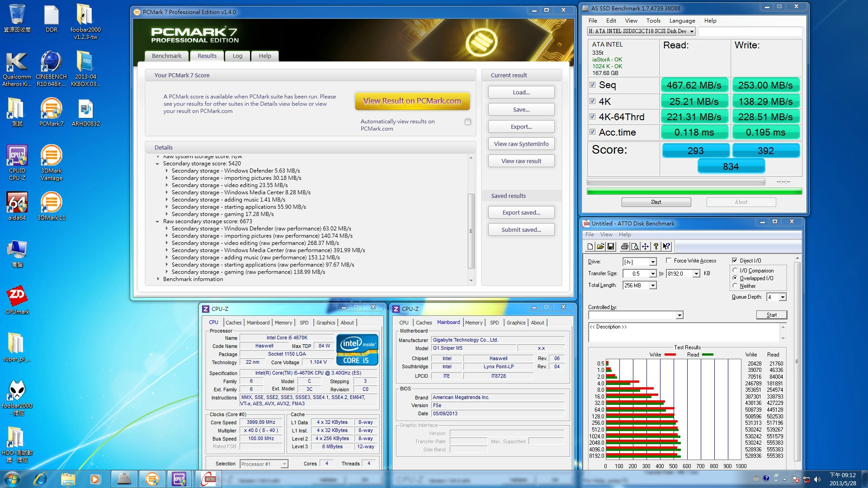Uncheck Direct I/O in ATTO

coord(735,260)
